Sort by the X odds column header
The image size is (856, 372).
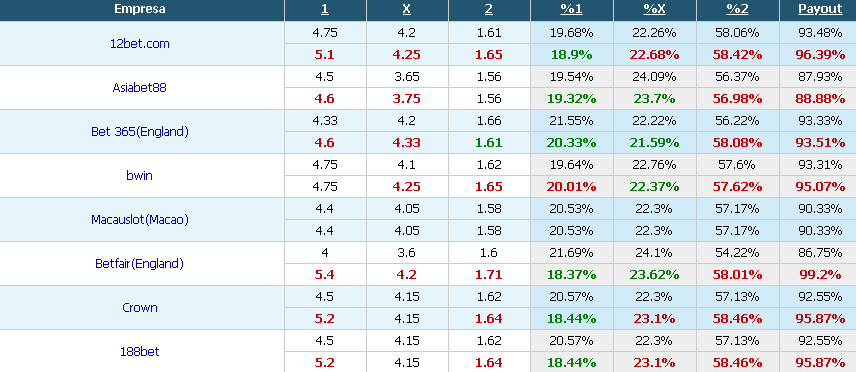pyautogui.click(x=407, y=9)
